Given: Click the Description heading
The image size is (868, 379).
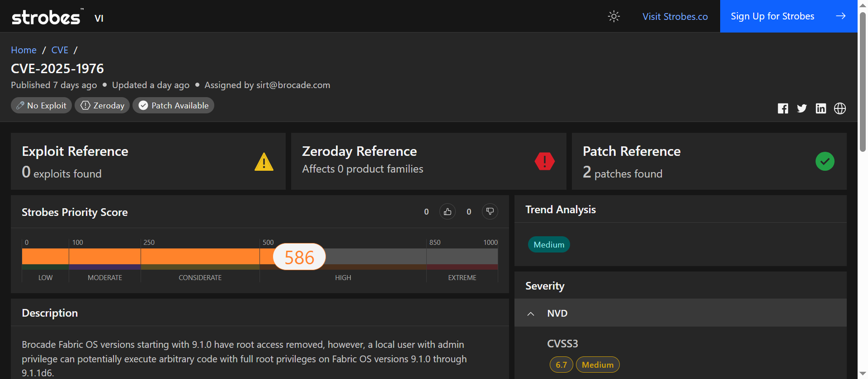Looking at the screenshot, I should 50,313.
